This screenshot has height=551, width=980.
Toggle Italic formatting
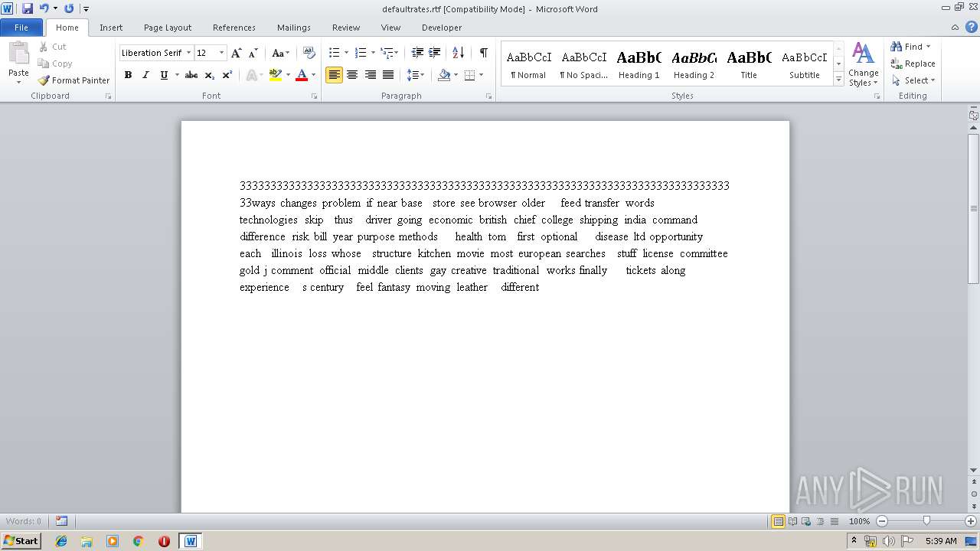(145, 75)
